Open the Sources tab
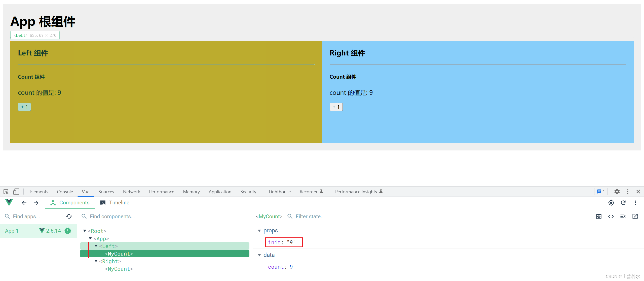The image size is (644, 281). point(106,192)
